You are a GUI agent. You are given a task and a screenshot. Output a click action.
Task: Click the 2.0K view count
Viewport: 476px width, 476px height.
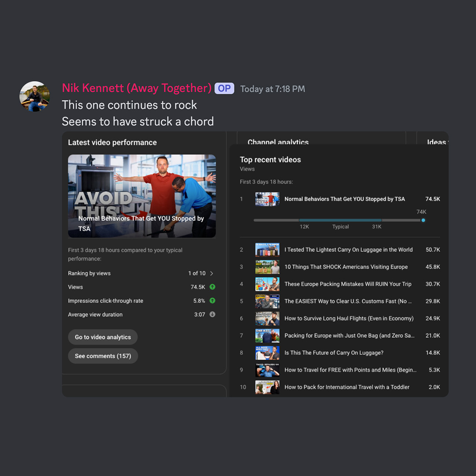click(435, 387)
